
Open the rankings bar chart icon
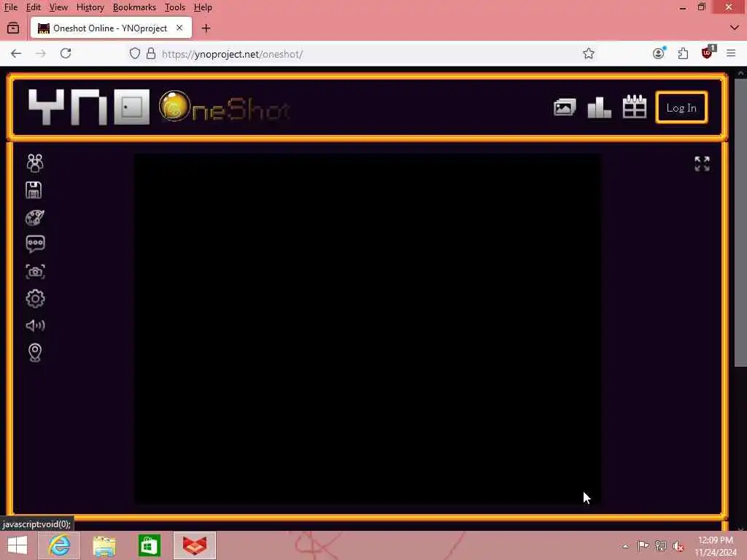point(600,107)
